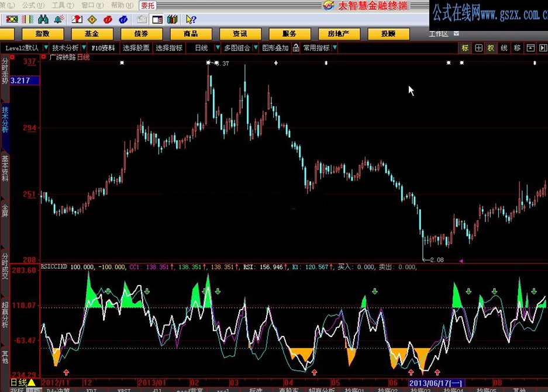Viewport: 548px width, 392px height.
Task: Click the 选择股票 select stock button
Action: (136, 48)
